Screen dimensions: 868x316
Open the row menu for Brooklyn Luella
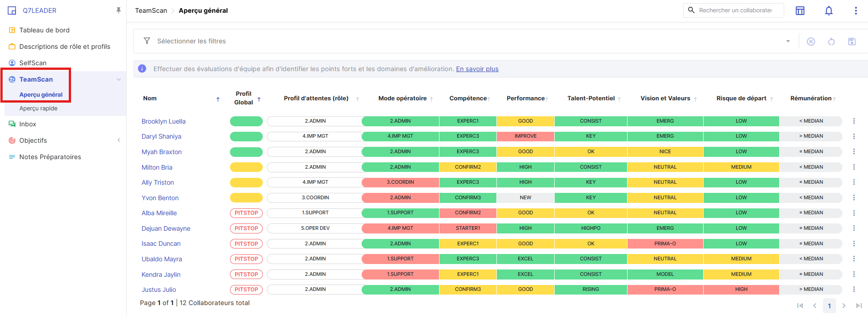coord(853,121)
